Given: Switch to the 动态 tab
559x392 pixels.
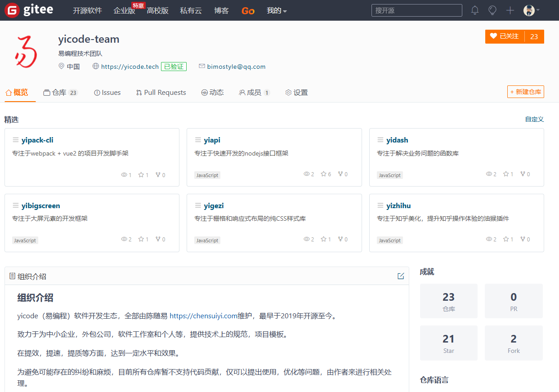Looking at the screenshot, I should (x=212, y=93).
